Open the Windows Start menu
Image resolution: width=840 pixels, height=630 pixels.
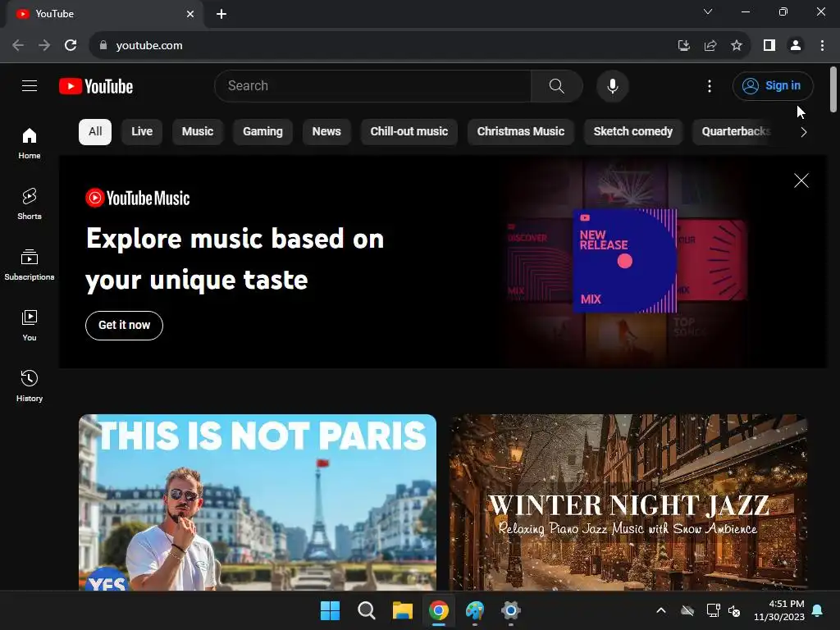(x=330, y=610)
